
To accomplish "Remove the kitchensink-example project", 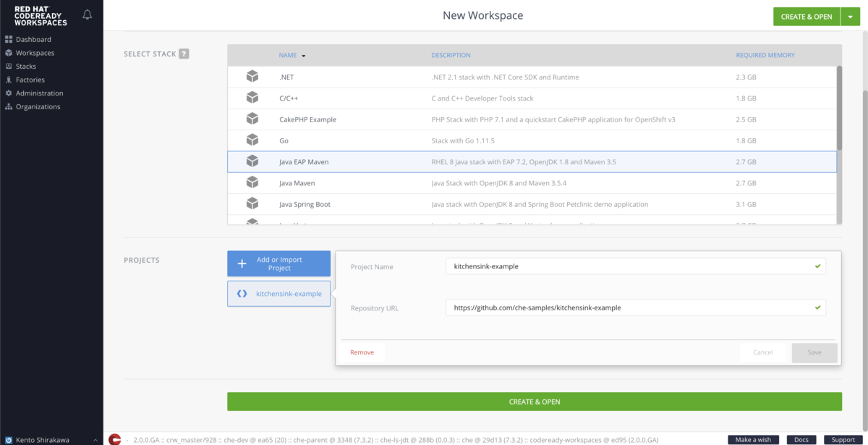I will [x=362, y=352].
